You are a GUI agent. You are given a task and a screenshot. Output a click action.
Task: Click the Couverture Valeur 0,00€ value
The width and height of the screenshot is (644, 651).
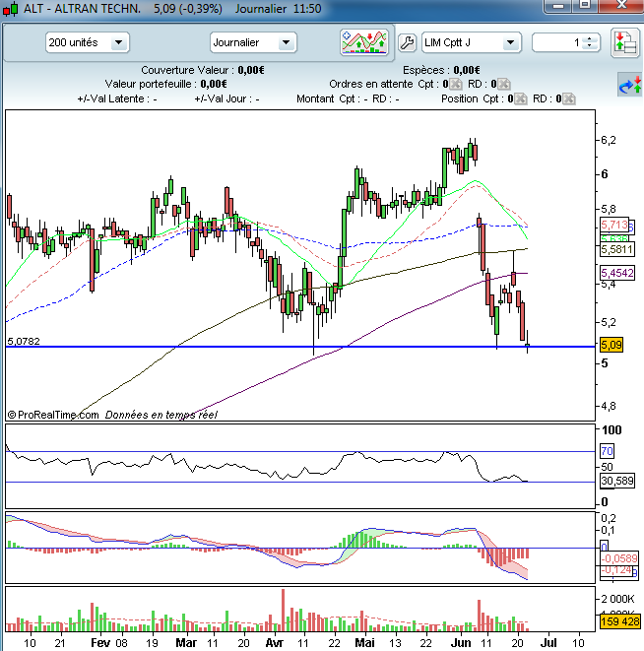coord(251,70)
